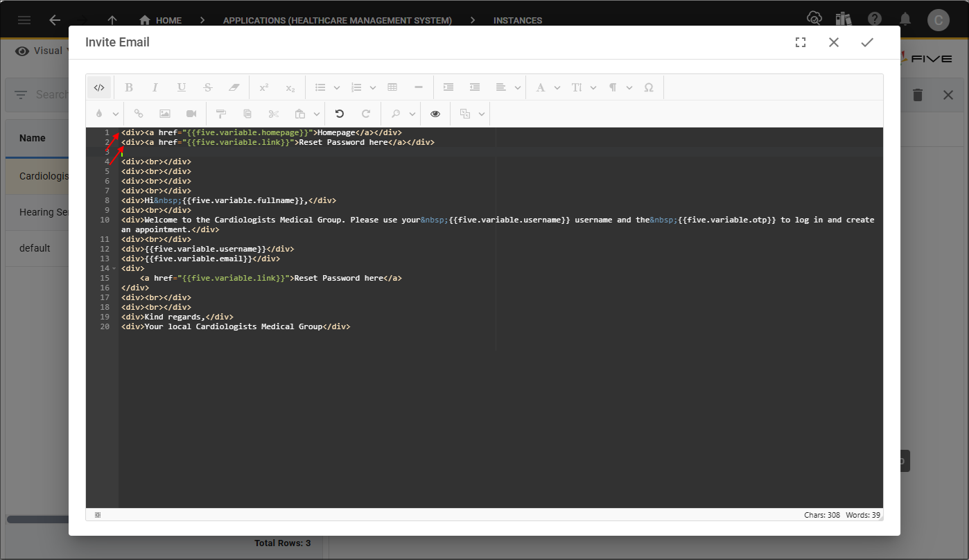Go back with the left arrow in header
Viewport: 969px width, 560px height.
pyautogui.click(x=55, y=20)
